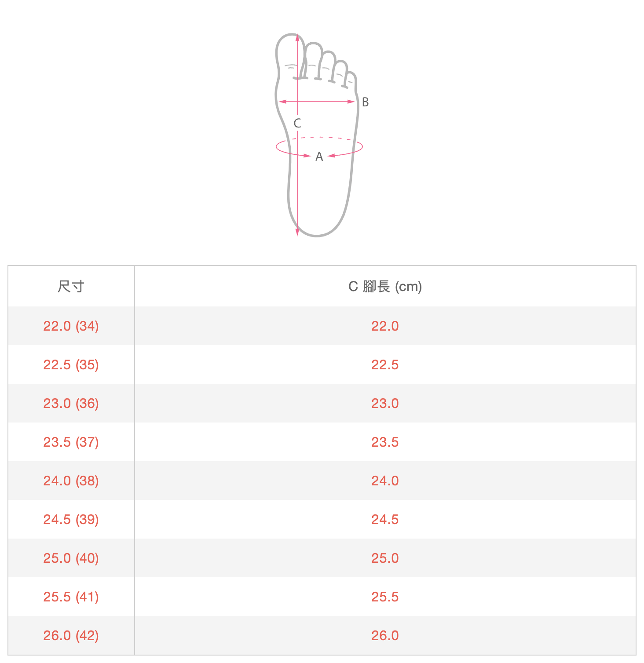This screenshot has height=663, width=644.
Task: Choose size 22.5 (35) row
Action: [x=322, y=364]
